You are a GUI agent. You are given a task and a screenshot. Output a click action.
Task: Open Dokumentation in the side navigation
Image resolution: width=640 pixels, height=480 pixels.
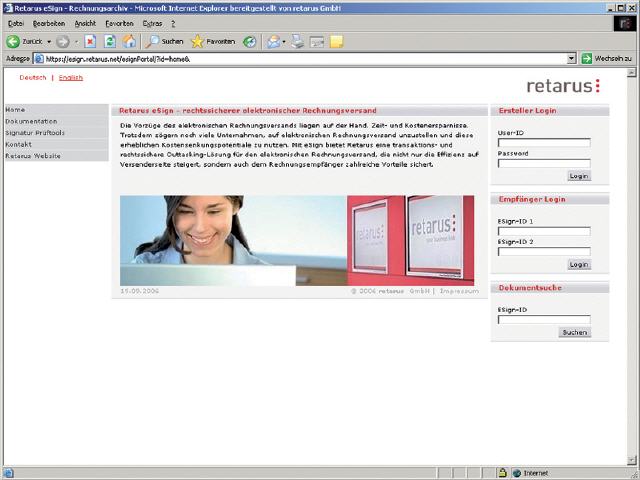click(57, 121)
